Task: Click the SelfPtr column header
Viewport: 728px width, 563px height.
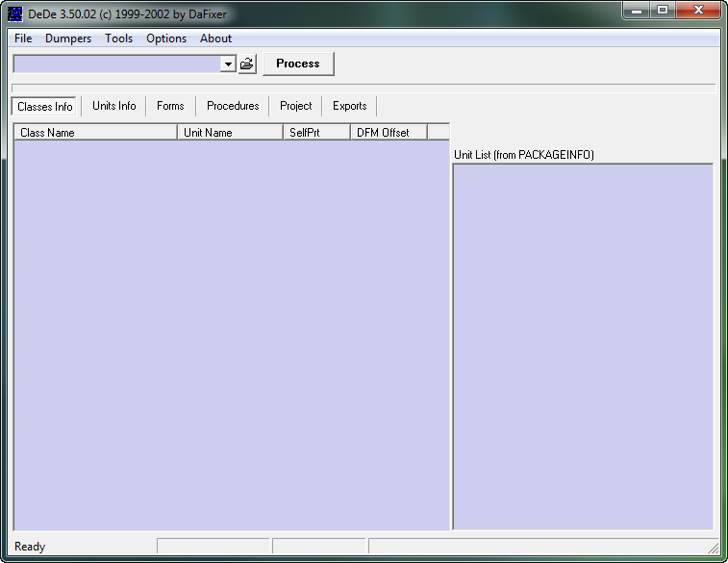Action: coord(316,133)
